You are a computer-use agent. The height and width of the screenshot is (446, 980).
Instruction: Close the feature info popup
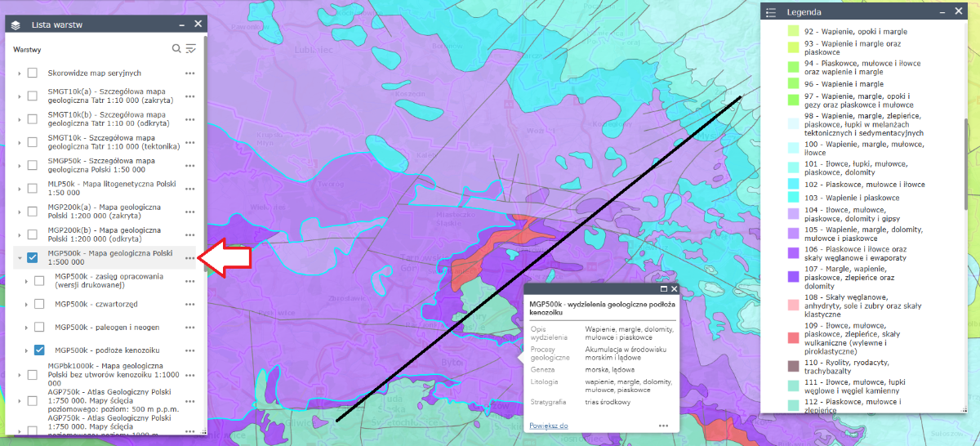point(674,289)
